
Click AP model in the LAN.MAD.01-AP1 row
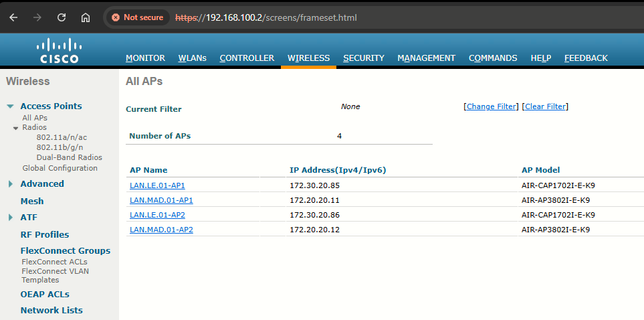click(556, 200)
